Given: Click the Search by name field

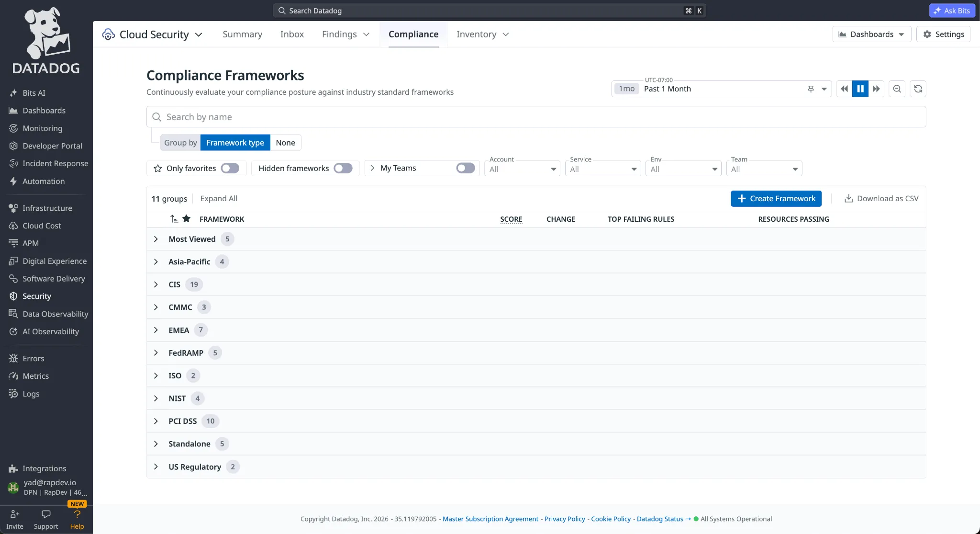Looking at the screenshot, I should (536, 117).
